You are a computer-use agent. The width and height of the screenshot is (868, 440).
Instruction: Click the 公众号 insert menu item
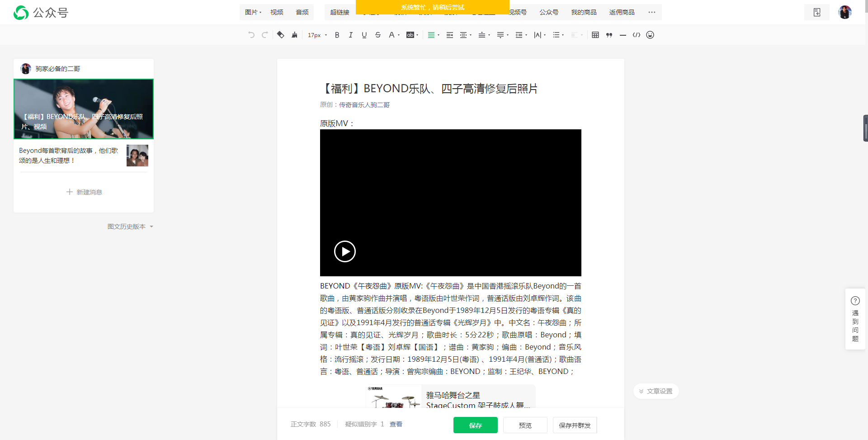click(x=549, y=12)
